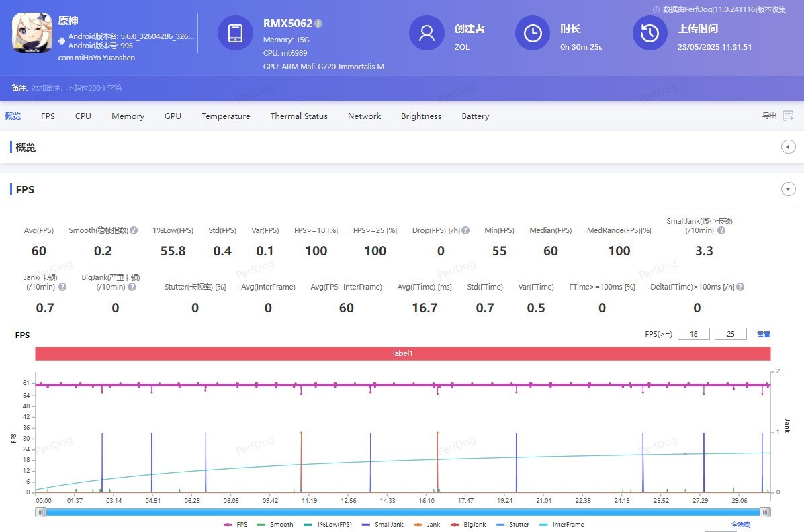Open the GPU tab

pos(173,116)
